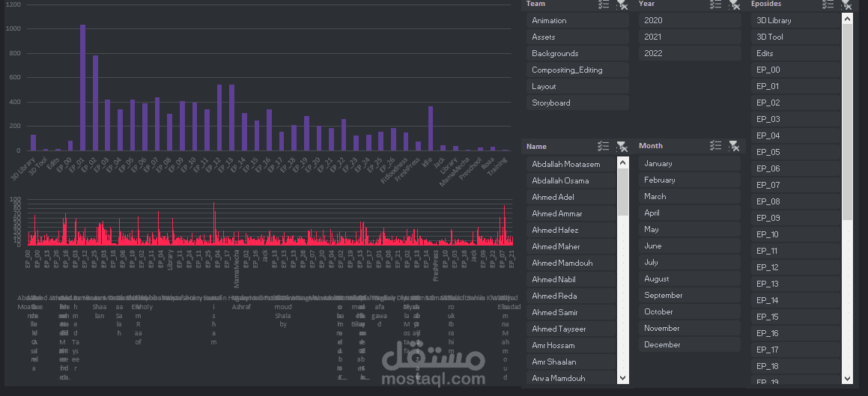Select Ahmed Reda in Name slicer
The width and height of the screenshot is (868, 396).
click(x=571, y=296)
